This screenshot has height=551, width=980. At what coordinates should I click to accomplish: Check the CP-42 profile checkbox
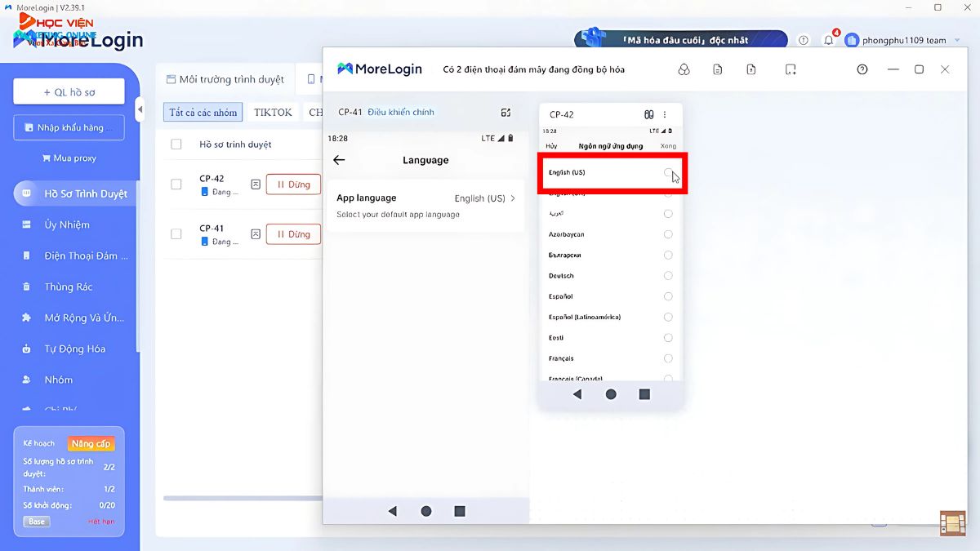pyautogui.click(x=176, y=184)
